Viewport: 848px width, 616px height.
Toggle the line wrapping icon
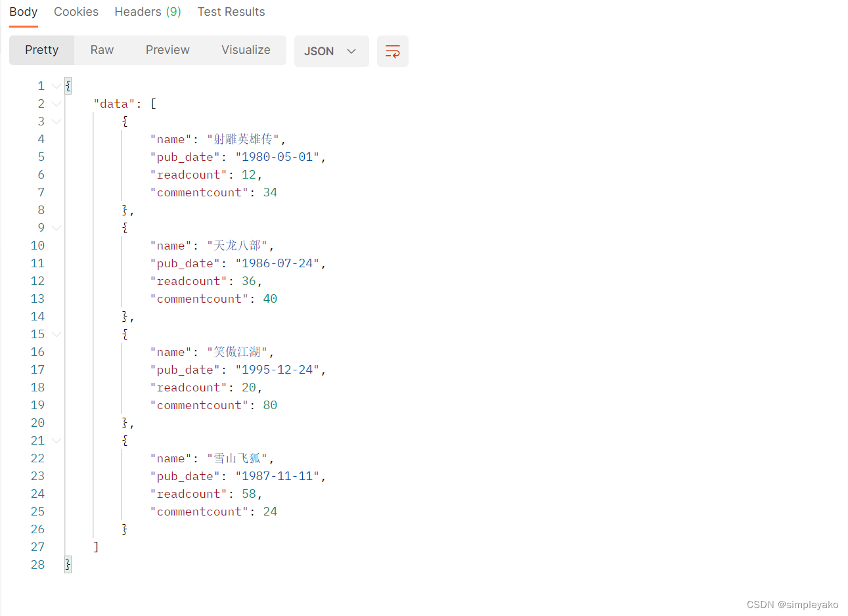pyautogui.click(x=392, y=51)
